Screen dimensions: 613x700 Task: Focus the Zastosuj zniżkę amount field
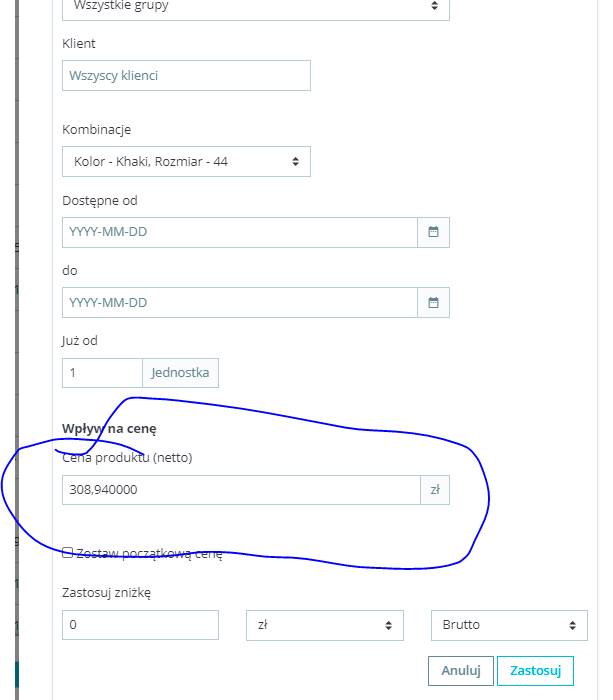coord(140,625)
